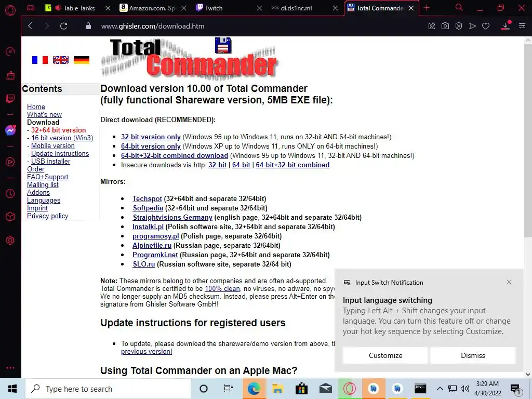Open the Straightvisions Germany mirror
The height and width of the screenshot is (399, 532).
172,217
